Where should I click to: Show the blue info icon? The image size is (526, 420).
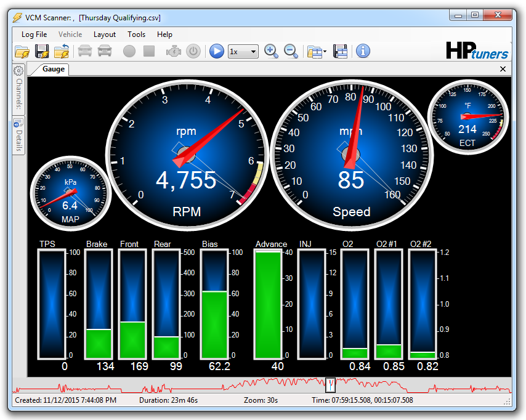(x=363, y=51)
